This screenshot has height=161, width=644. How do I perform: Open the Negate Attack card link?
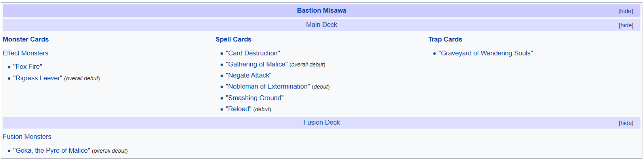pos(249,76)
